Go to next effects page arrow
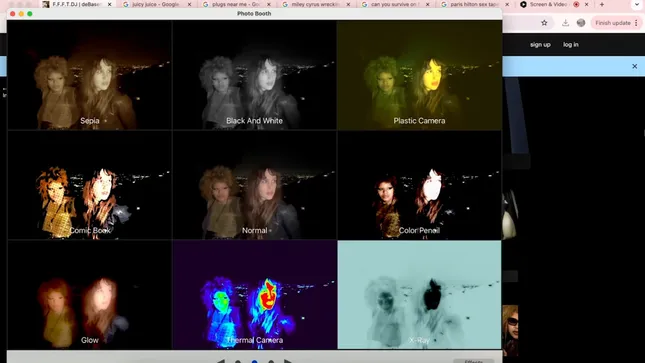Screen dimensions: 645x363 point(288,361)
